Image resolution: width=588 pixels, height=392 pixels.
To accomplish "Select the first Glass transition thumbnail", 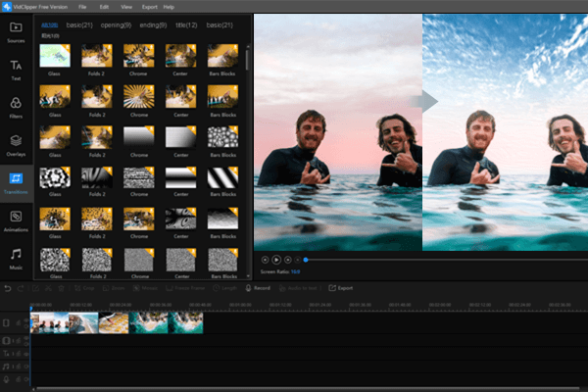I will (x=53, y=56).
